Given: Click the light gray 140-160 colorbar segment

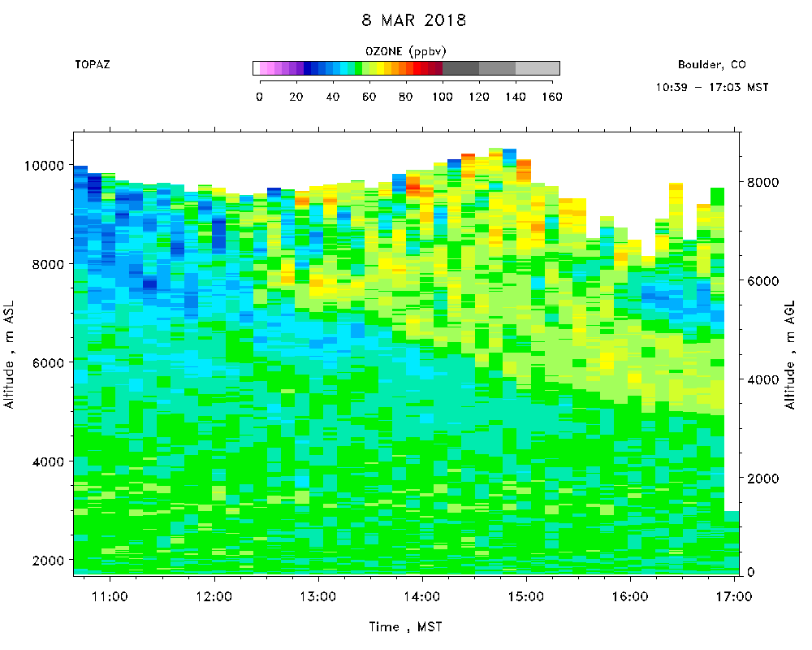Looking at the screenshot, I should (538, 68).
